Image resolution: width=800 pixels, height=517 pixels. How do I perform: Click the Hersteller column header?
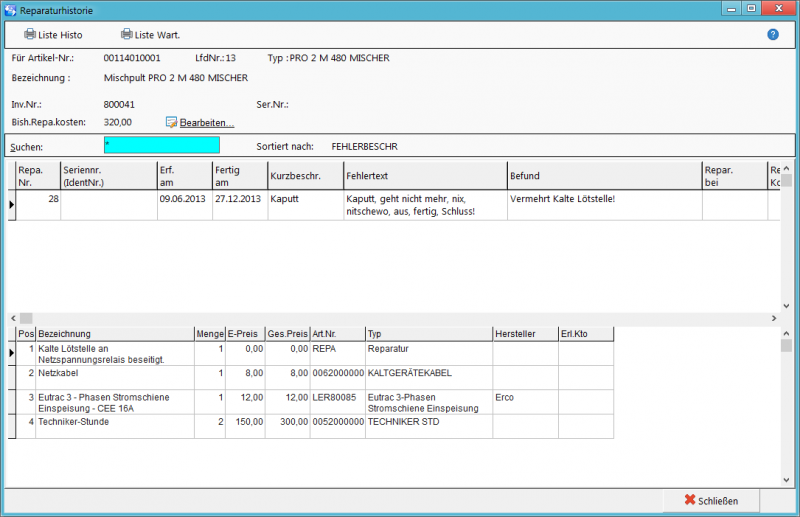point(526,334)
